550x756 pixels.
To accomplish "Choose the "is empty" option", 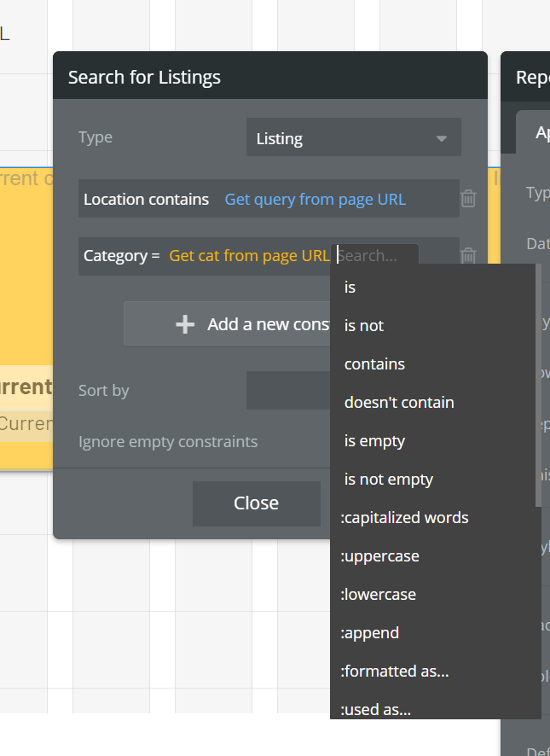I will (374, 441).
